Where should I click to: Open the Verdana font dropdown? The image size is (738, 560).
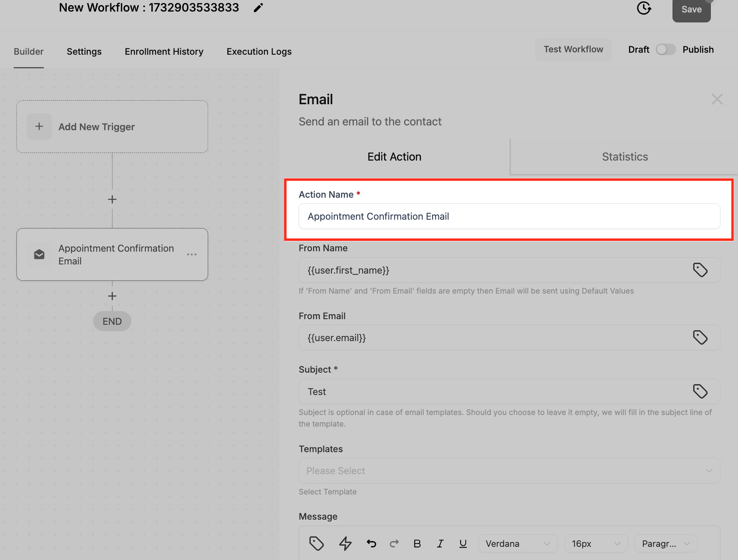click(517, 543)
